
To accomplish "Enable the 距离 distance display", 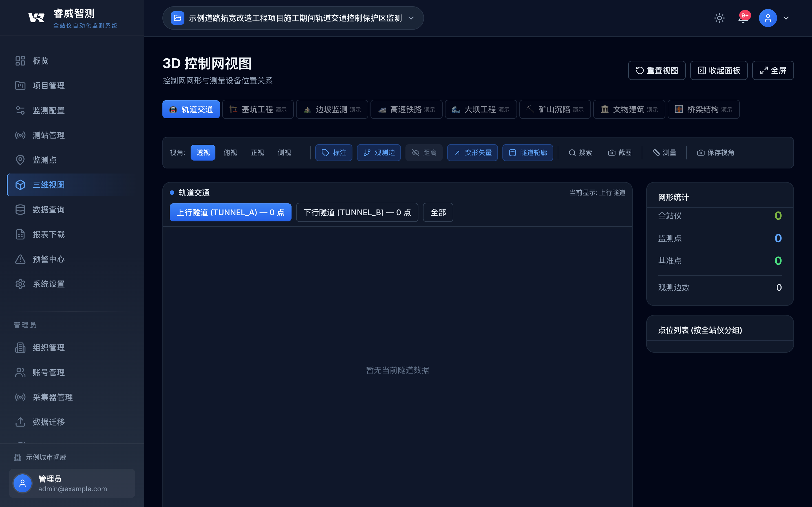I will [424, 153].
